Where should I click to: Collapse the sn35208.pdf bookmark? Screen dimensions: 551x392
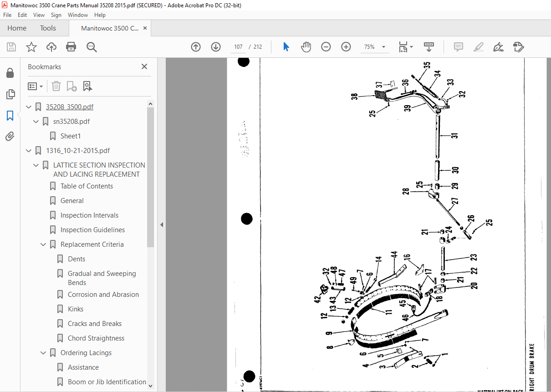(36, 122)
